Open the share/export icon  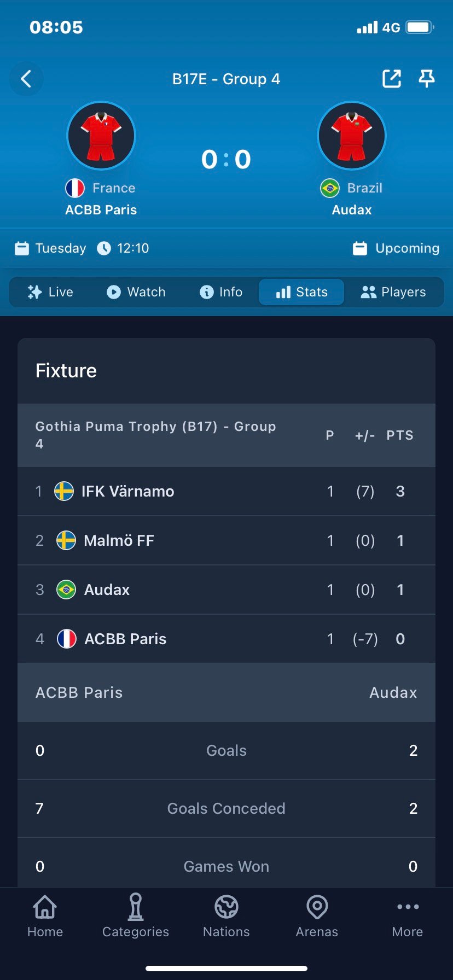coord(392,79)
